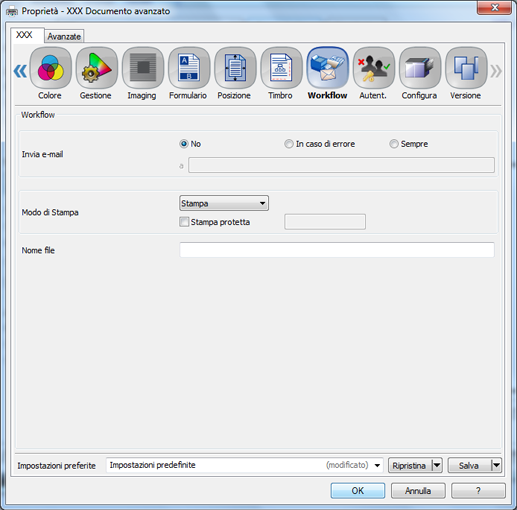Screen dimensions: 517x510
Task: Open the Timbro stamp icon
Action: tap(281, 68)
